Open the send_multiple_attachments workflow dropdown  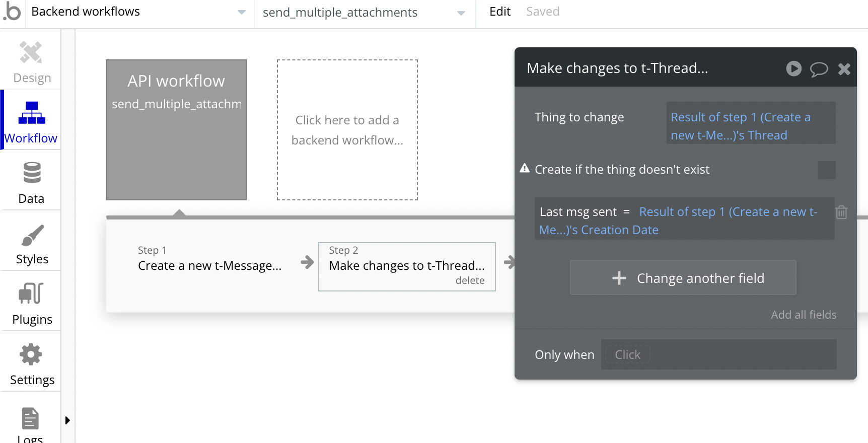(x=461, y=13)
